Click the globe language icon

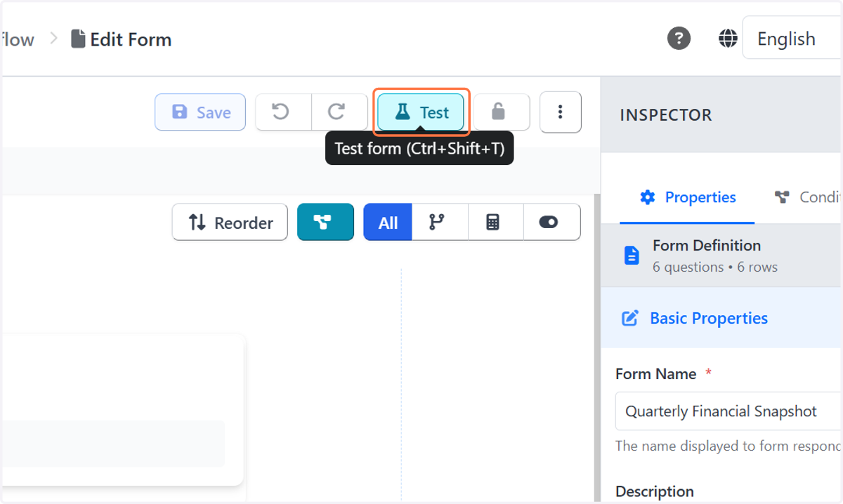728,38
